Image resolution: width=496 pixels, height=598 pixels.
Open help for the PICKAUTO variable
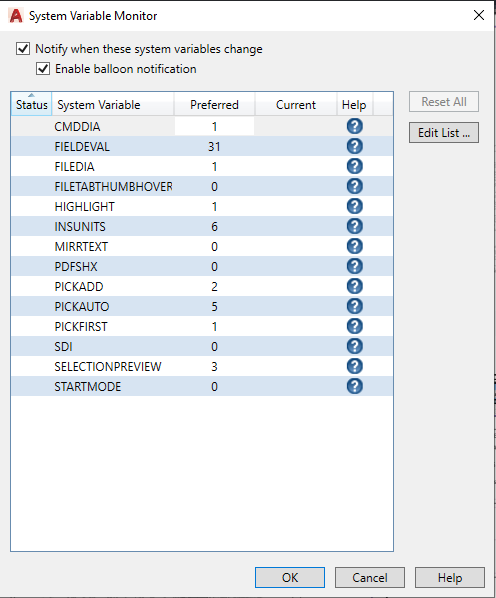tap(355, 306)
